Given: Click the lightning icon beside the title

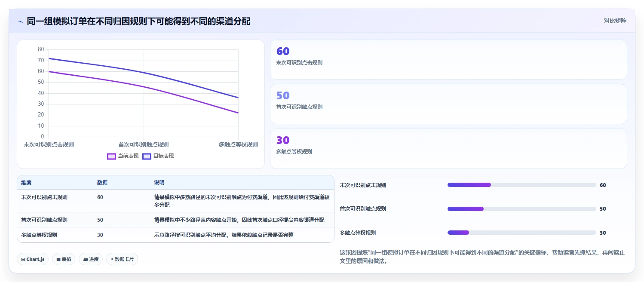Looking at the screenshot, I should [x=20, y=21].
